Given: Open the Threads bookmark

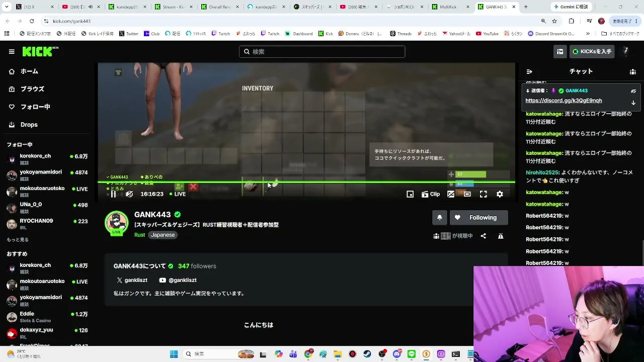Looking at the screenshot, I should tap(400, 34).
